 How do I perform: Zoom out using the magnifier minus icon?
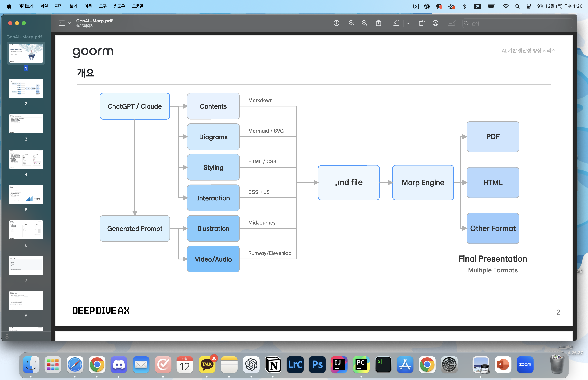point(351,23)
